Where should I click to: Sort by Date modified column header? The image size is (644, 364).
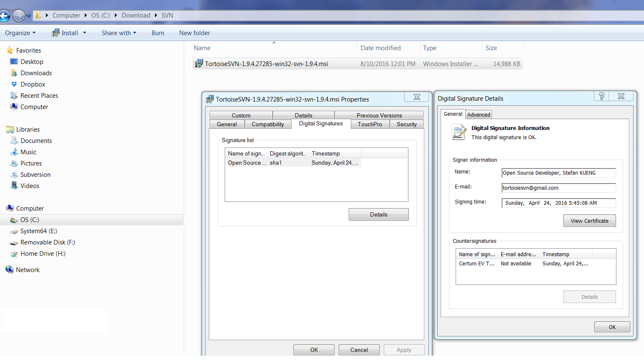click(388, 48)
